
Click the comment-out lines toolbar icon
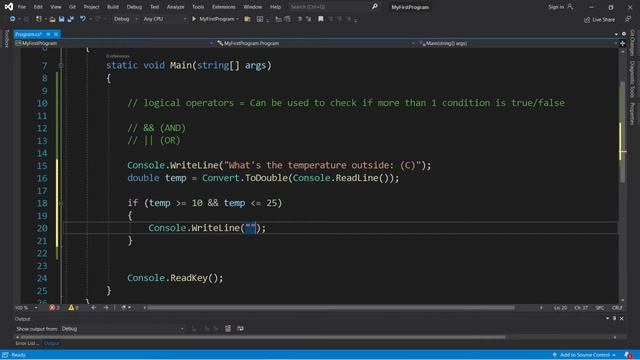(x=300, y=19)
